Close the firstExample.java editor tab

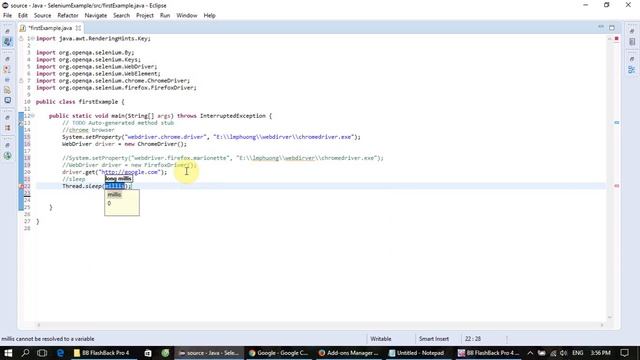78,28
